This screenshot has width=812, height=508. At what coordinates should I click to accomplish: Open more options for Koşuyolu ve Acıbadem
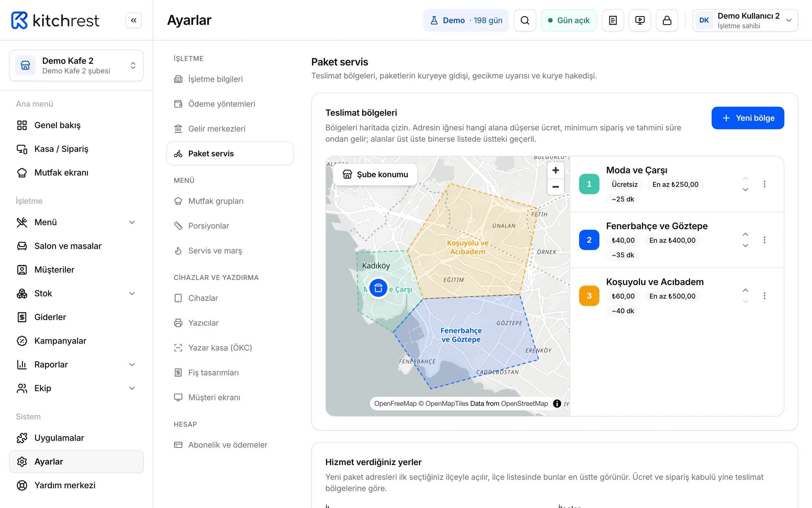[x=765, y=296]
